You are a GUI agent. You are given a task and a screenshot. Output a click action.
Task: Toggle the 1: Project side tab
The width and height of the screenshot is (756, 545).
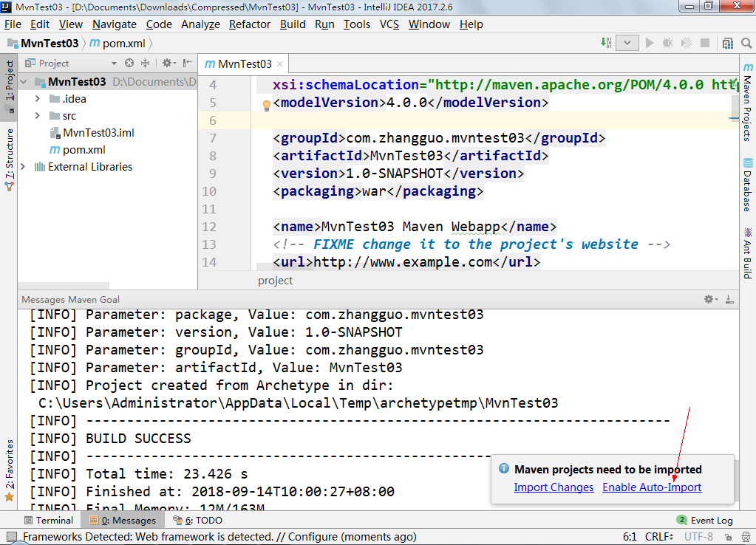pos(9,86)
